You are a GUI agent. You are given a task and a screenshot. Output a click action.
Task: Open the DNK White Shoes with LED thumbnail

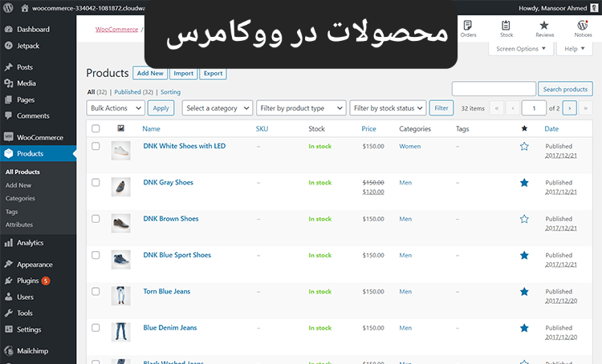[x=120, y=151]
